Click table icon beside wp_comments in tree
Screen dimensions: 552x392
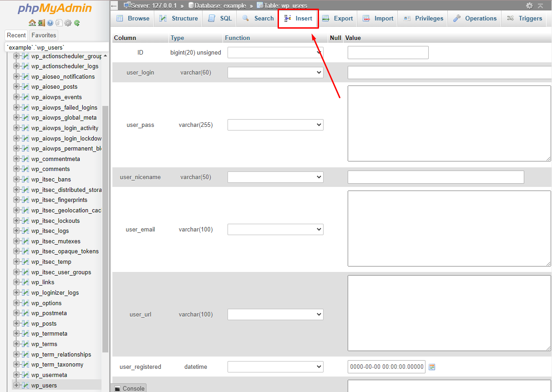click(x=25, y=169)
